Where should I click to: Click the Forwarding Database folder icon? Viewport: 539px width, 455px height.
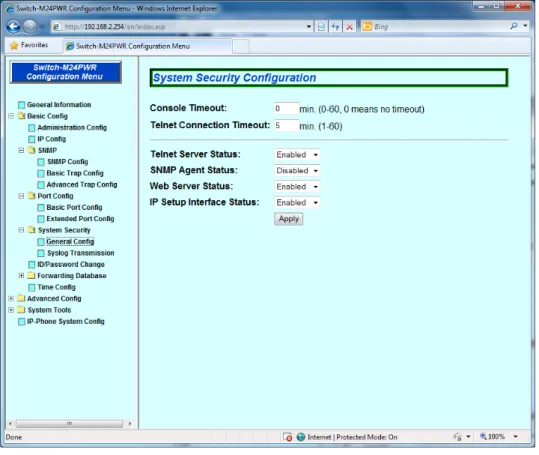click(31, 275)
